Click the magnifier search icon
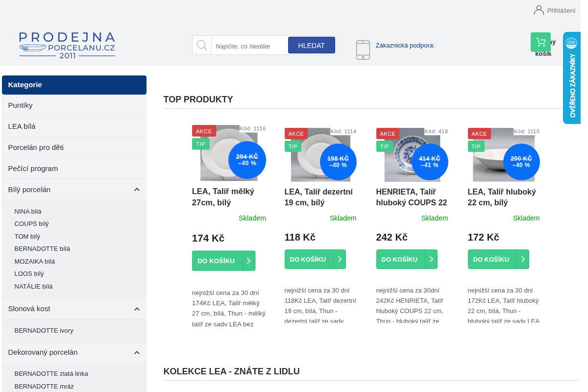The width and height of the screenshot is (588, 392). click(202, 45)
